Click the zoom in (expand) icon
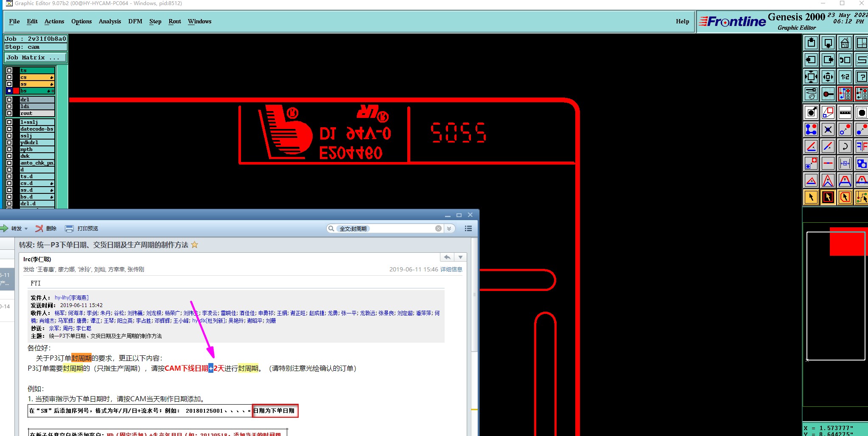The width and height of the screenshot is (868, 436). point(811,77)
